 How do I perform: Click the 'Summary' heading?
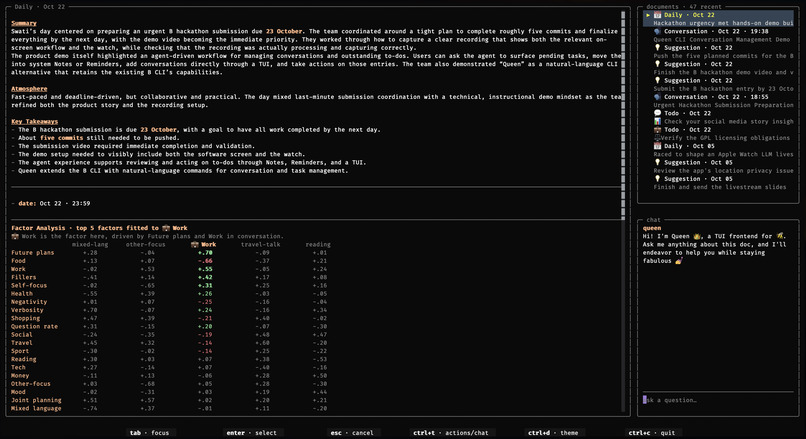click(24, 23)
